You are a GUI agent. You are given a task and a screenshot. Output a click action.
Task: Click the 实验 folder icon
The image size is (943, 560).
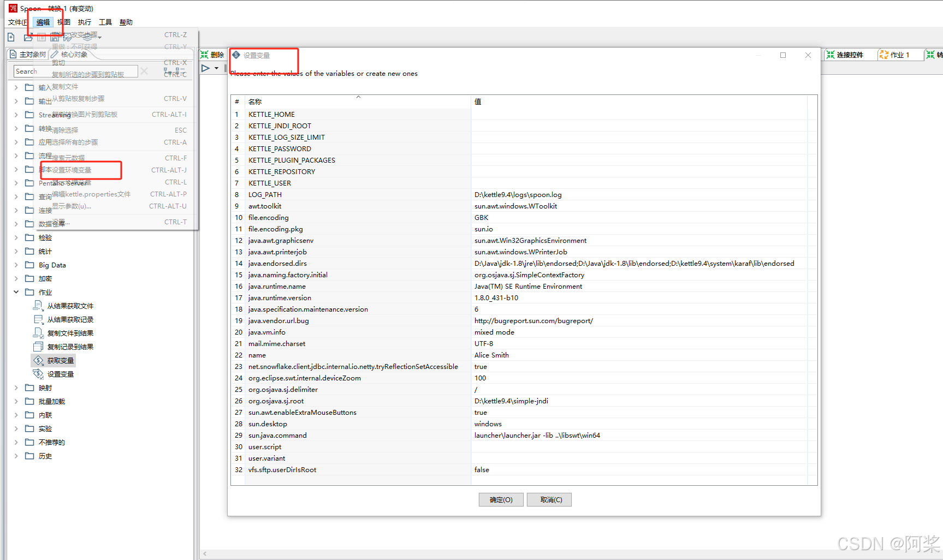[29, 428]
